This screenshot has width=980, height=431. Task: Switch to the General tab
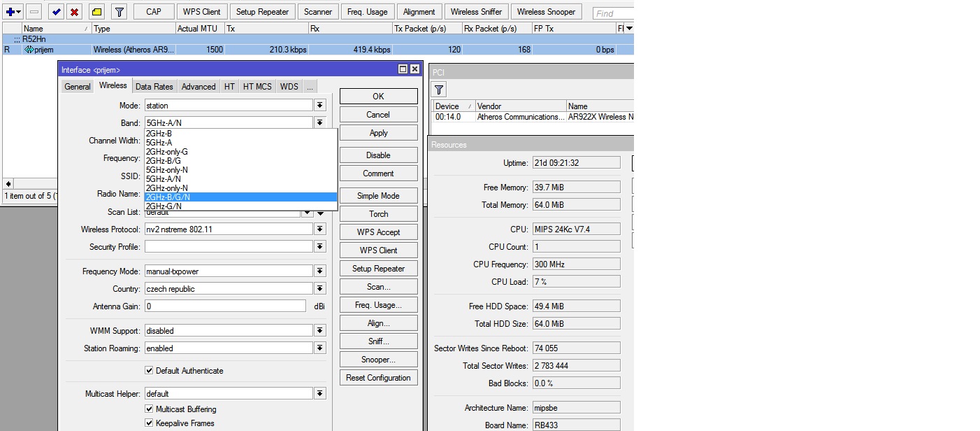(x=78, y=87)
